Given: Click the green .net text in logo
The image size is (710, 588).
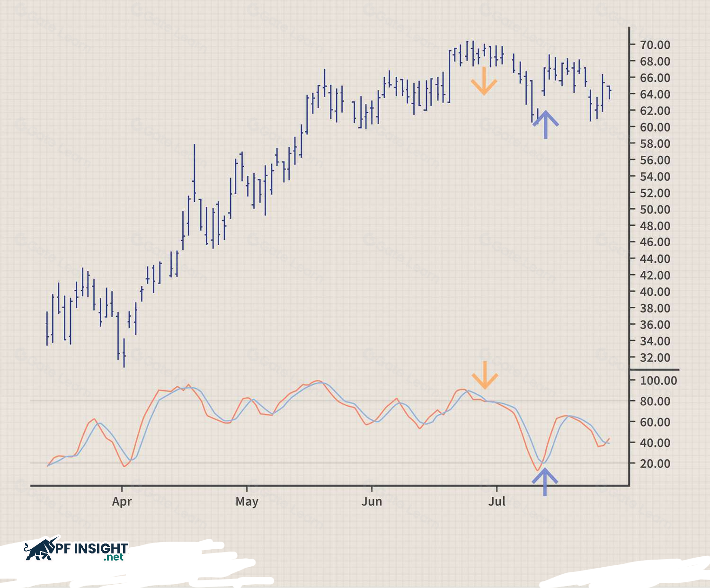Looking at the screenshot, I should click(114, 557).
